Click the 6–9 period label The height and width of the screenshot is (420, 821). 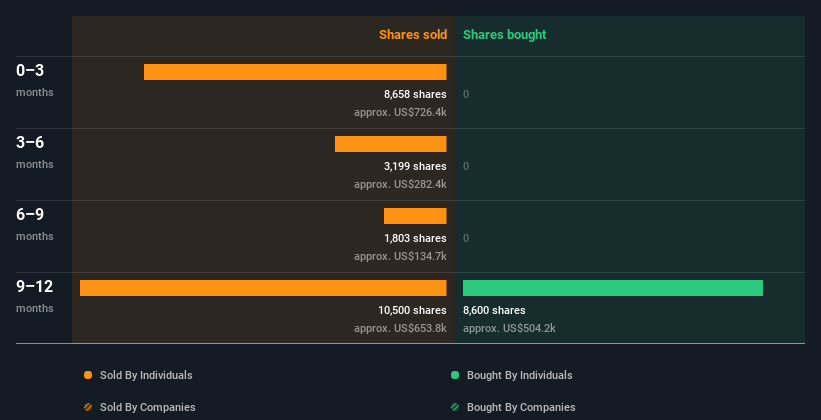coord(30,214)
